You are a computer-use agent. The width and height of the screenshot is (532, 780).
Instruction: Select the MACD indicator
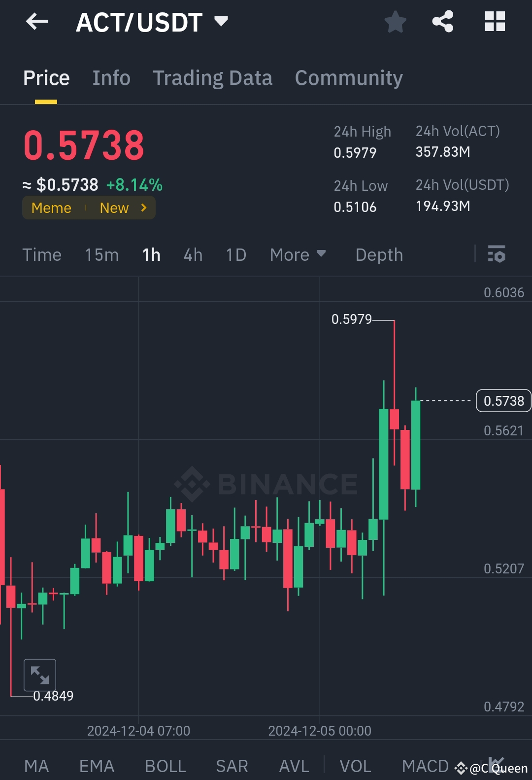tap(425, 766)
